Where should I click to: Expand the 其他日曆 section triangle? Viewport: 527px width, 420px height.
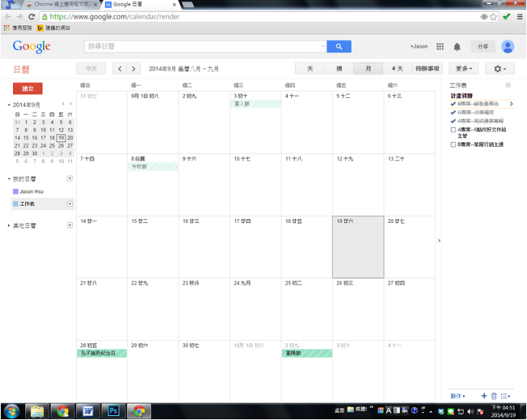pos(9,225)
